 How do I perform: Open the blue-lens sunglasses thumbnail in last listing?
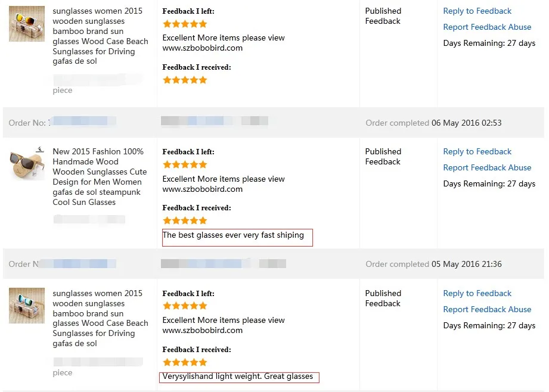point(27,306)
